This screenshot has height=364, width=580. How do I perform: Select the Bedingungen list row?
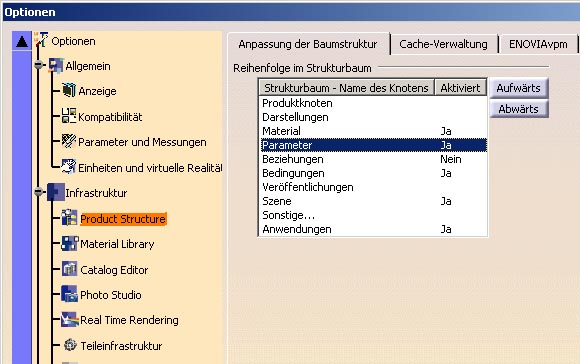click(373, 173)
